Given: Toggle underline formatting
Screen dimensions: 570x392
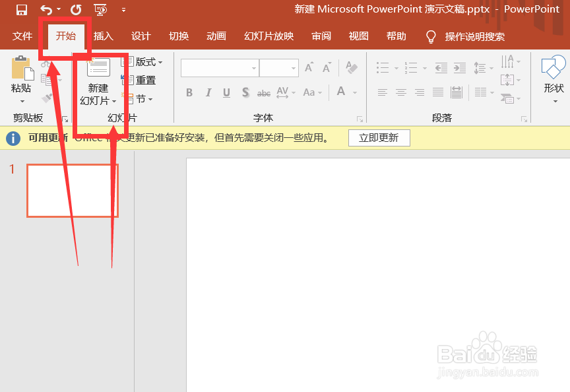Looking at the screenshot, I should 226,93.
